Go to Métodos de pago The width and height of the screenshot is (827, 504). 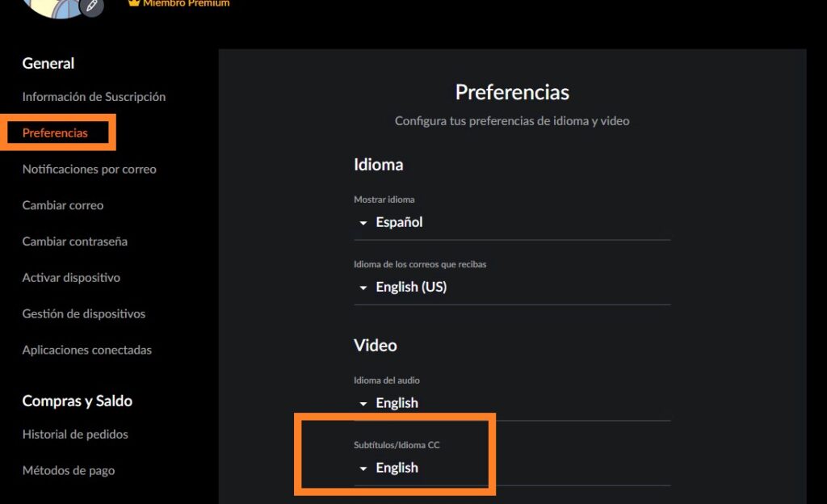click(69, 470)
